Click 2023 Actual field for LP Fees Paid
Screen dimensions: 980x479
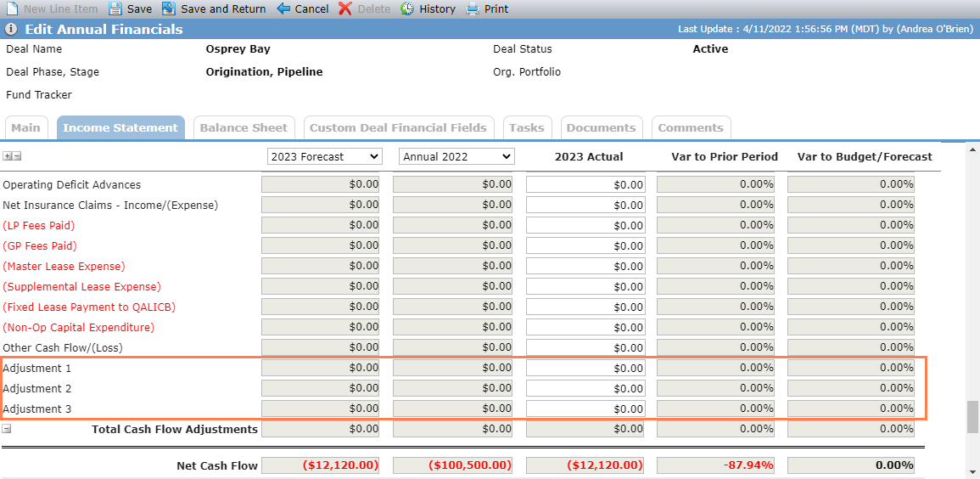[x=585, y=225]
